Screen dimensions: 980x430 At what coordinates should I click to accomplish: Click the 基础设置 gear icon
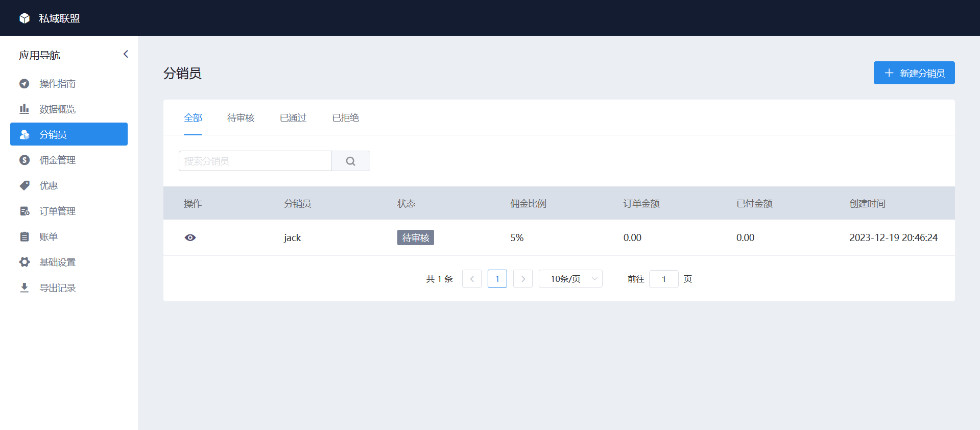click(x=24, y=262)
